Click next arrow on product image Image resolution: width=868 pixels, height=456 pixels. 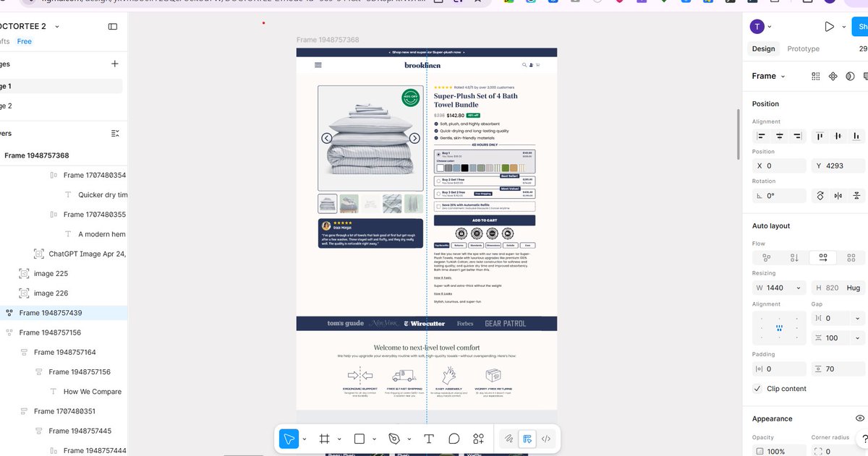pyautogui.click(x=414, y=138)
